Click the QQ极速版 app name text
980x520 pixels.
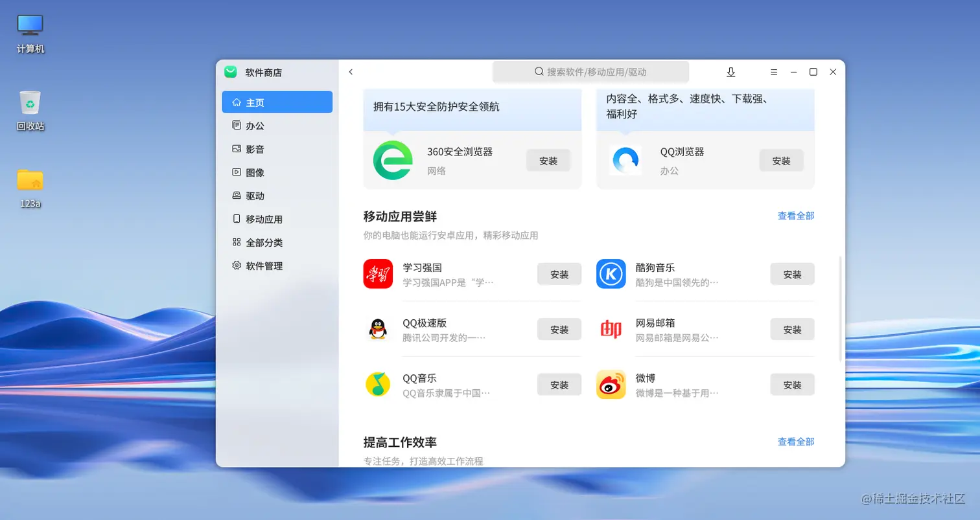(x=425, y=322)
